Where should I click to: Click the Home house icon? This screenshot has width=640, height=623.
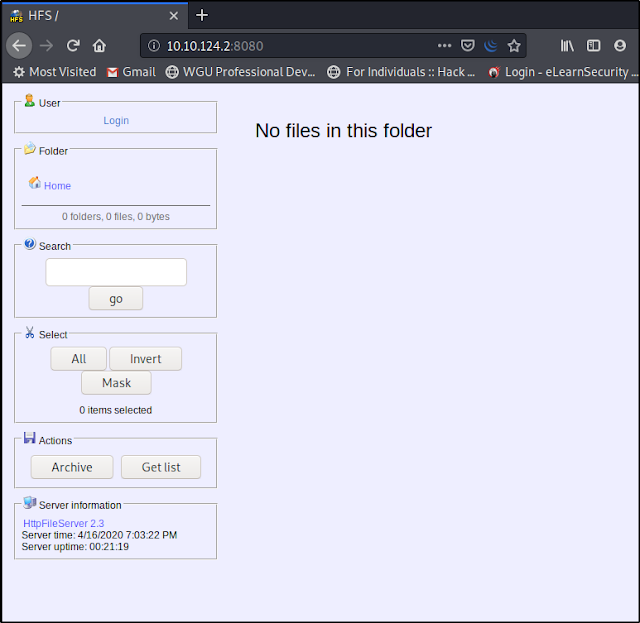tap(35, 182)
